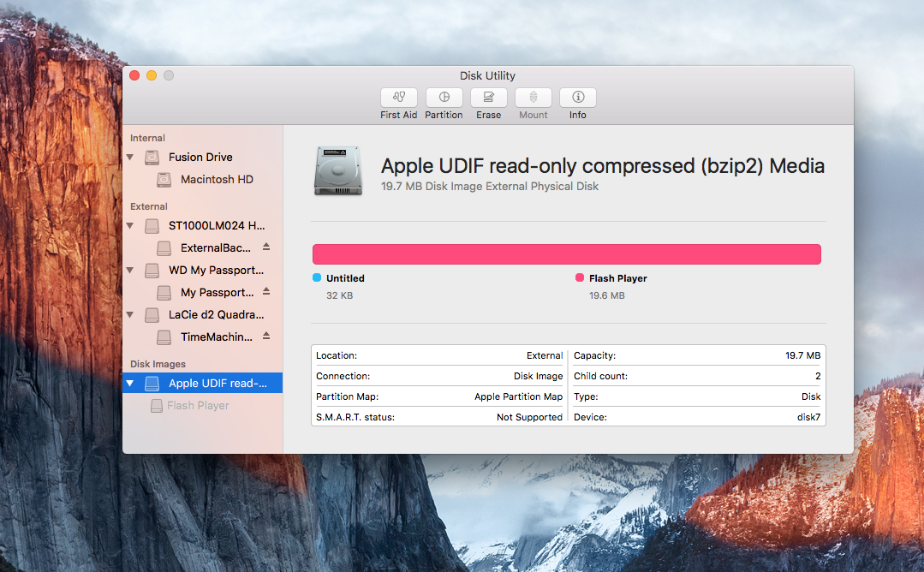Image resolution: width=924 pixels, height=572 pixels.
Task: Click the Apple Partition Map value
Action: tap(519, 396)
